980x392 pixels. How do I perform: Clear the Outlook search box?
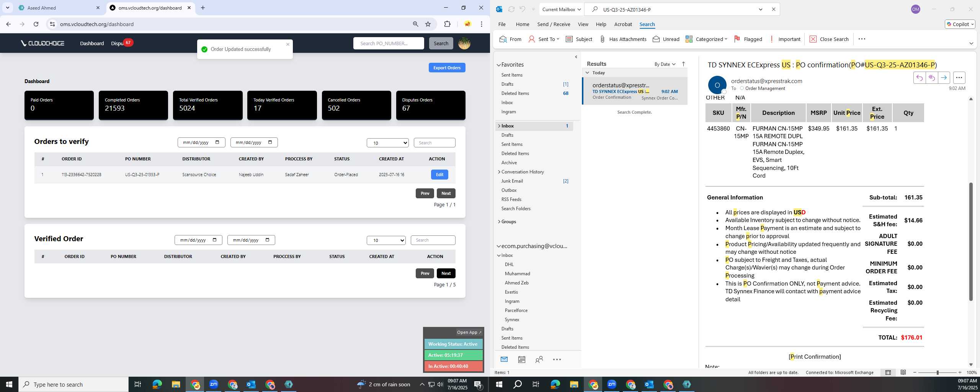[773, 9]
